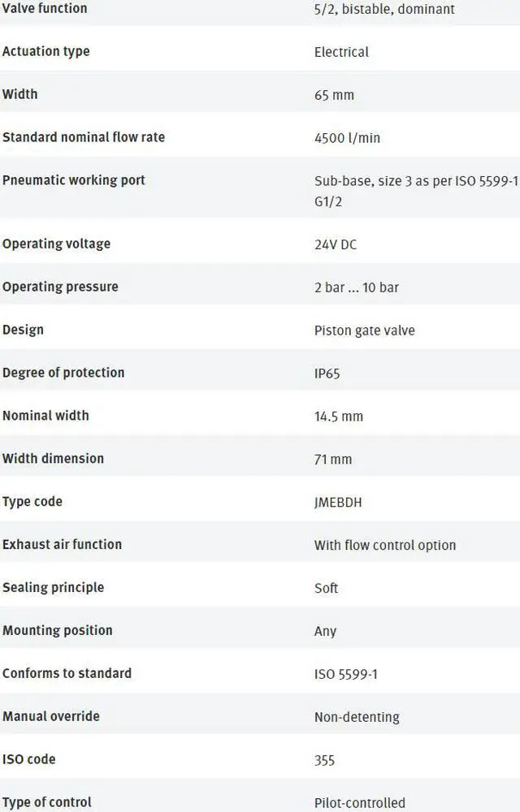Click the "Valve function" label

[x=45, y=8]
